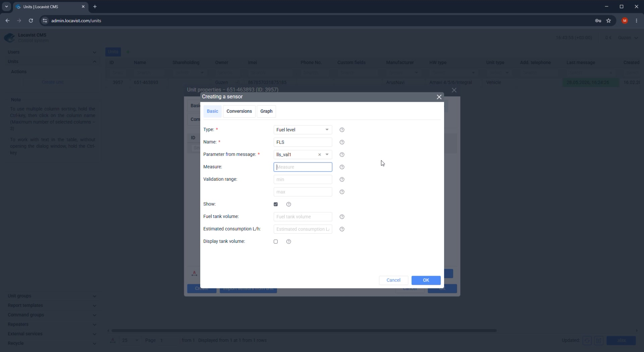Close the Creating a sensor dialog
This screenshot has width=644, height=352.
click(439, 97)
